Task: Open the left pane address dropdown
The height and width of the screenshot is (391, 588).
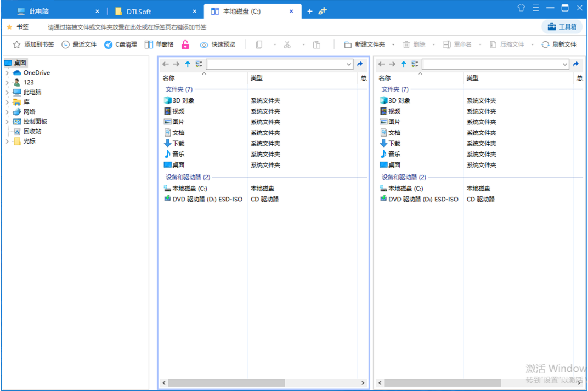Action: 349,64
